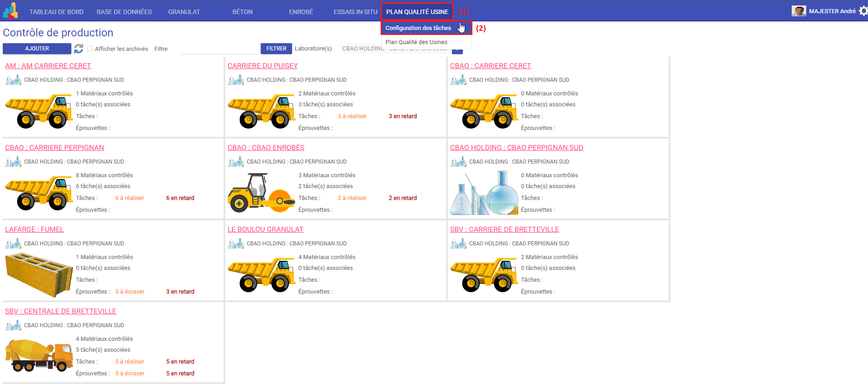Open CBAO HOLDING : CBAO PERPIGNAN SUD title link
This screenshot has width=868, height=389.
[x=516, y=148]
